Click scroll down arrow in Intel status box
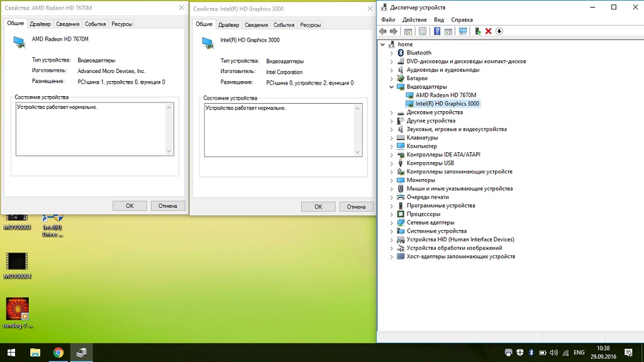 click(357, 152)
